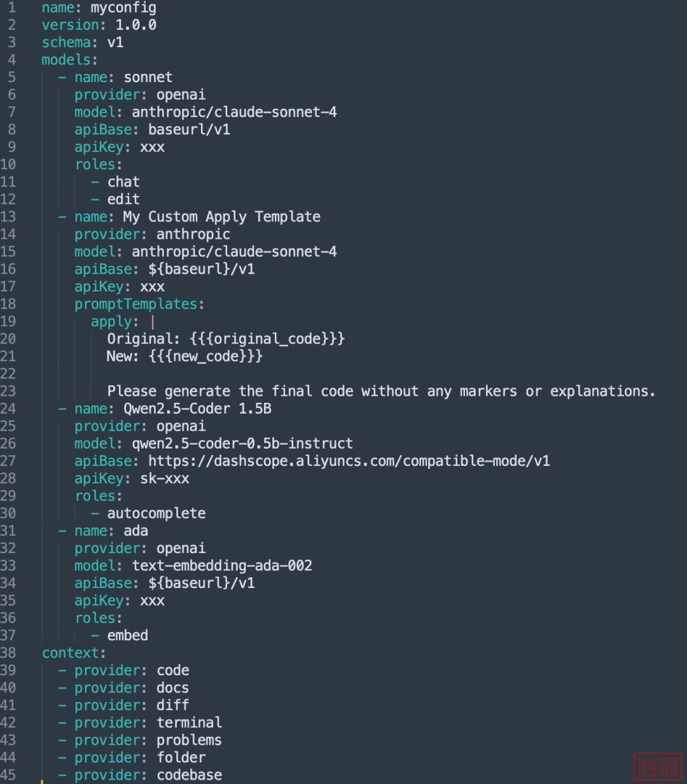Place cursor on text-embedding-ada-002 model value

click(222, 566)
